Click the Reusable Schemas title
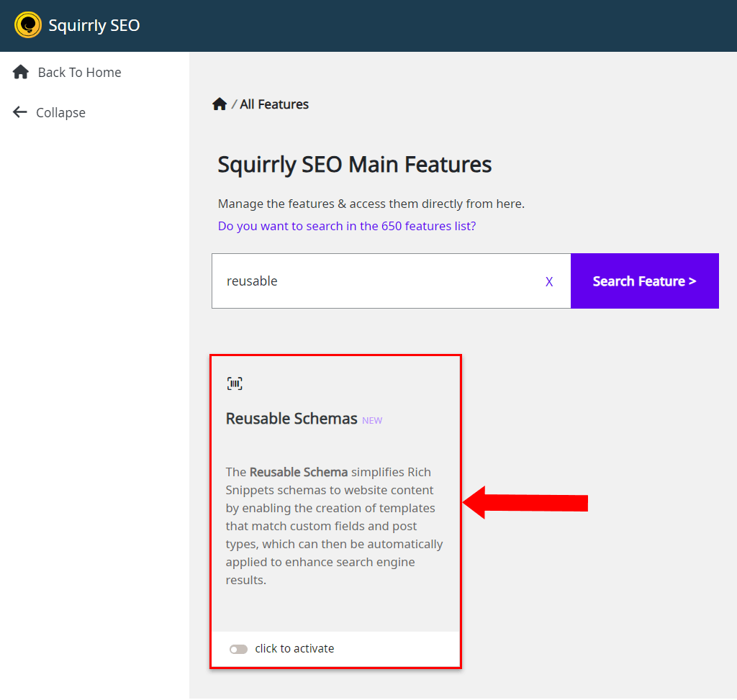The width and height of the screenshot is (737, 700). click(x=291, y=418)
